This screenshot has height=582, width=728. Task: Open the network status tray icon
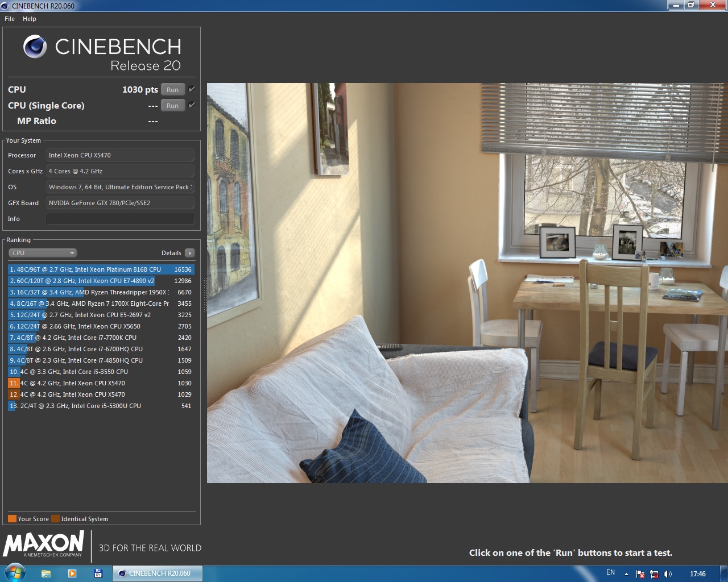[654, 574]
